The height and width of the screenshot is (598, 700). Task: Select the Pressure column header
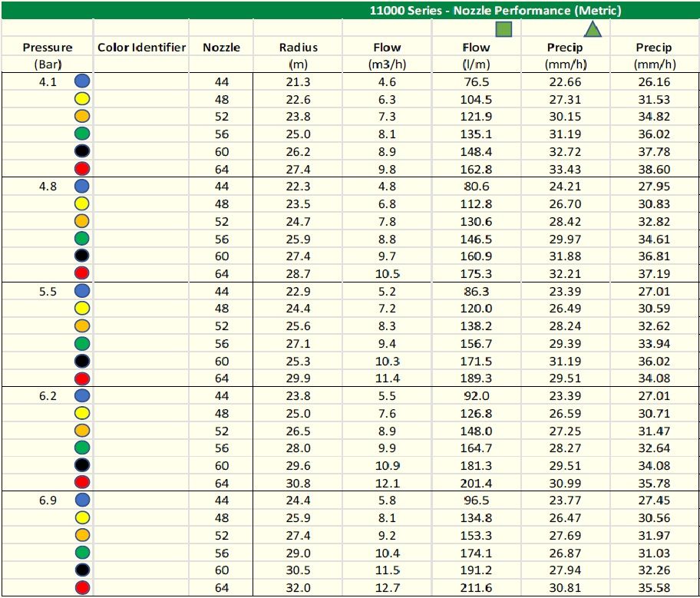coord(48,48)
